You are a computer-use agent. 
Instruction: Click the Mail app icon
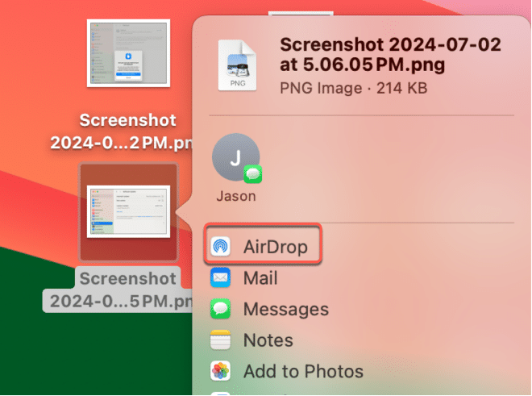coord(221,277)
